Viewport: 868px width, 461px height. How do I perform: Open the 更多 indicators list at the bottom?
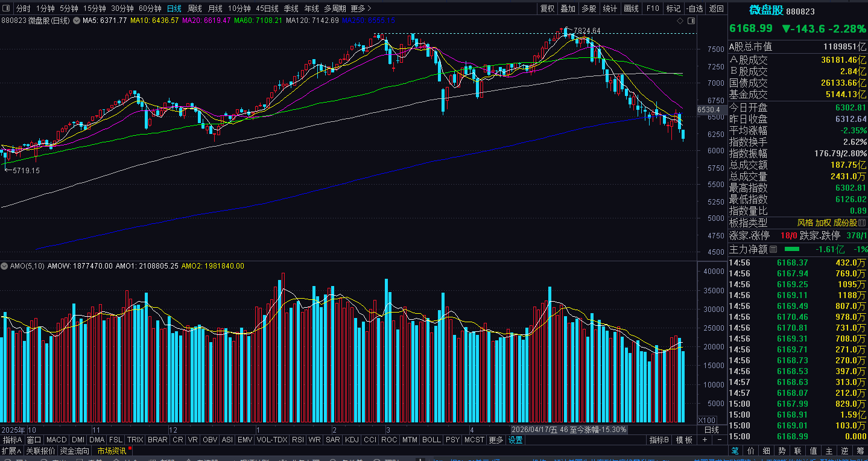pos(496,440)
